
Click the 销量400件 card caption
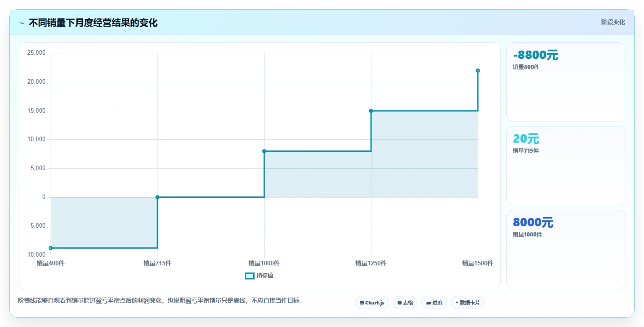point(526,67)
